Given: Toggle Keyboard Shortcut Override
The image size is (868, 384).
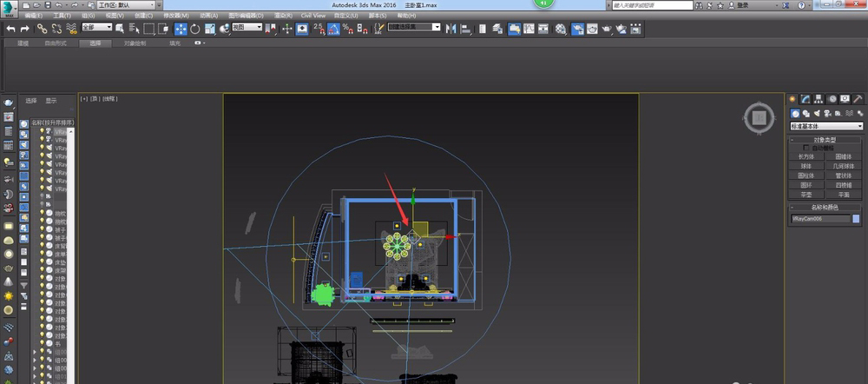Looking at the screenshot, I should pos(302,29).
